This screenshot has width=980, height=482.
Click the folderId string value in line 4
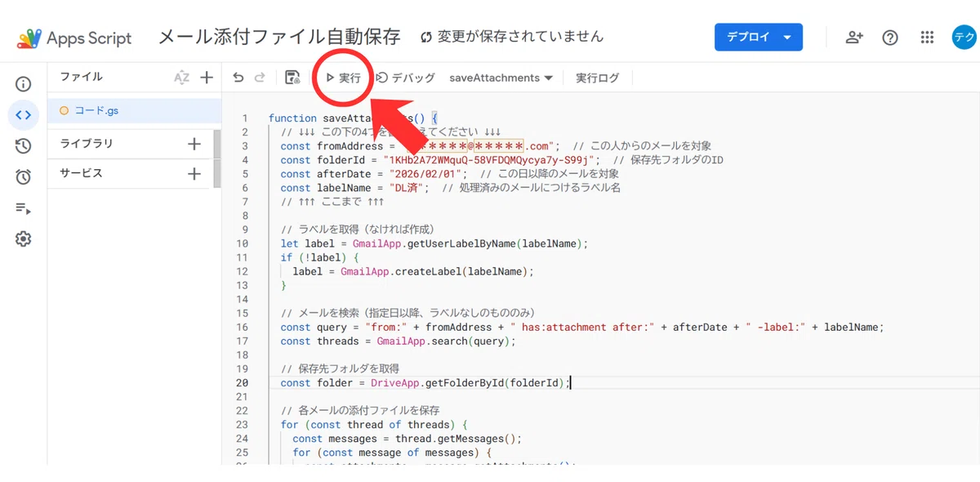[492, 160]
